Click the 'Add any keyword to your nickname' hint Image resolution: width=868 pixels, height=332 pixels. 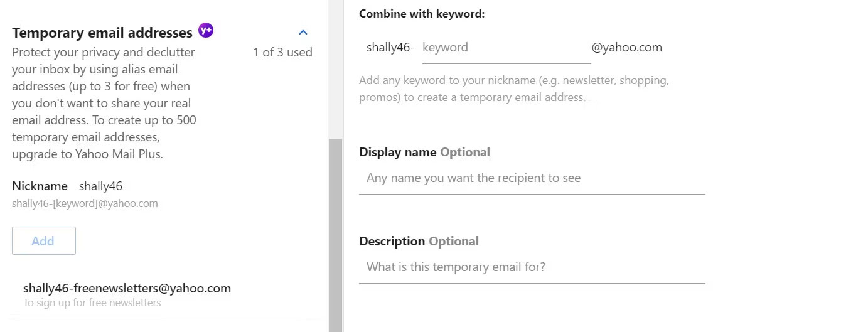pyautogui.click(x=514, y=89)
